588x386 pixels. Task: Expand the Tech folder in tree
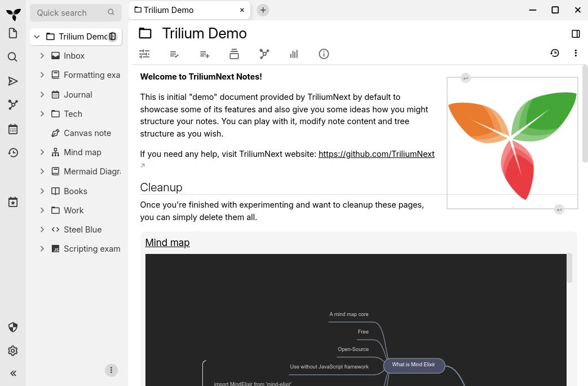pyautogui.click(x=42, y=114)
